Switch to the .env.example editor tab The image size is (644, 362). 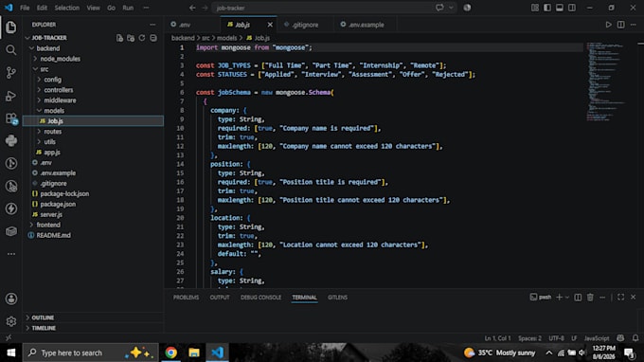point(366,25)
